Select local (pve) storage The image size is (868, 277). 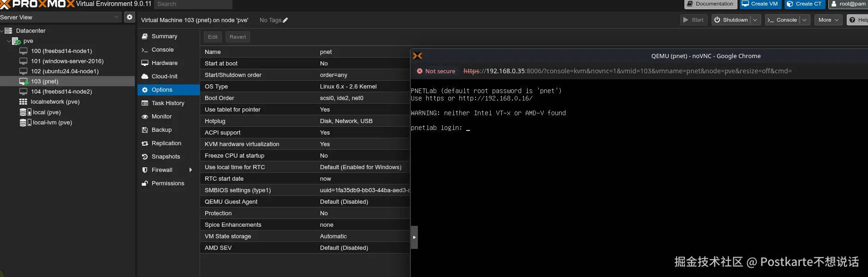point(47,112)
